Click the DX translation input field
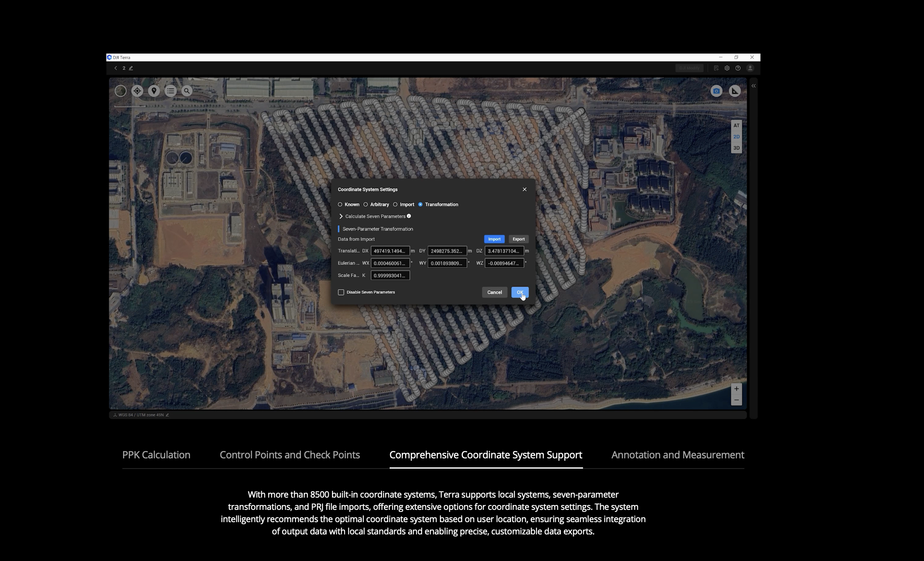The width and height of the screenshot is (924, 561). (390, 251)
